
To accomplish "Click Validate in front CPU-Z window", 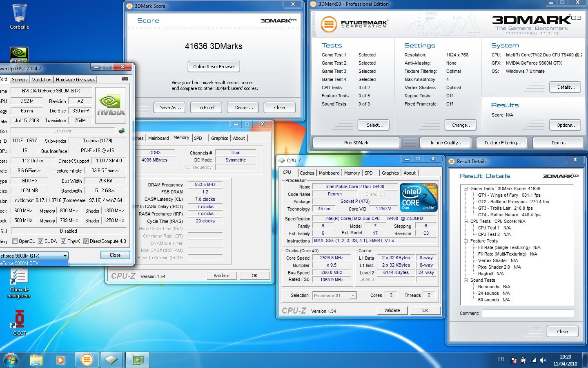I will click(392, 310).
